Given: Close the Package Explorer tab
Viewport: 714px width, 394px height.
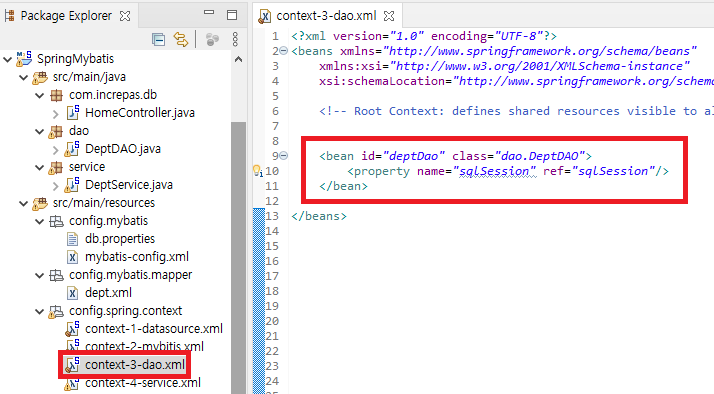Looking at the screenshot, I should point(125,16).
